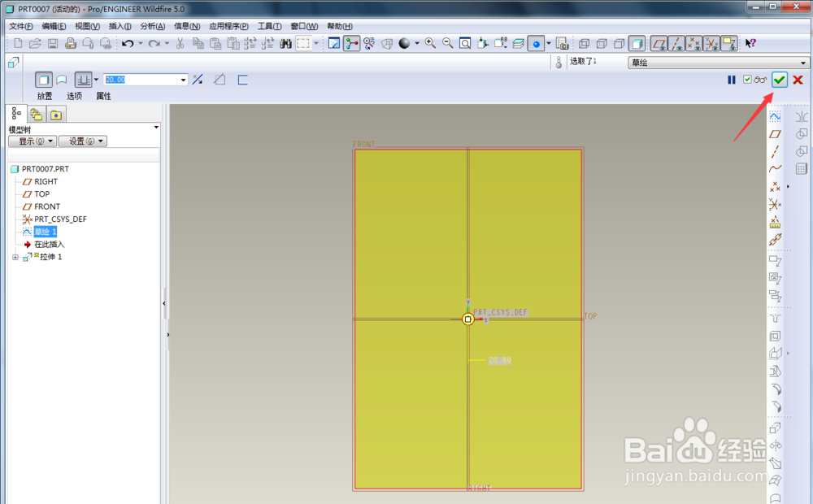Toggle datum axes display
Screen dimensions: 813x504
(x=676, y=44)
